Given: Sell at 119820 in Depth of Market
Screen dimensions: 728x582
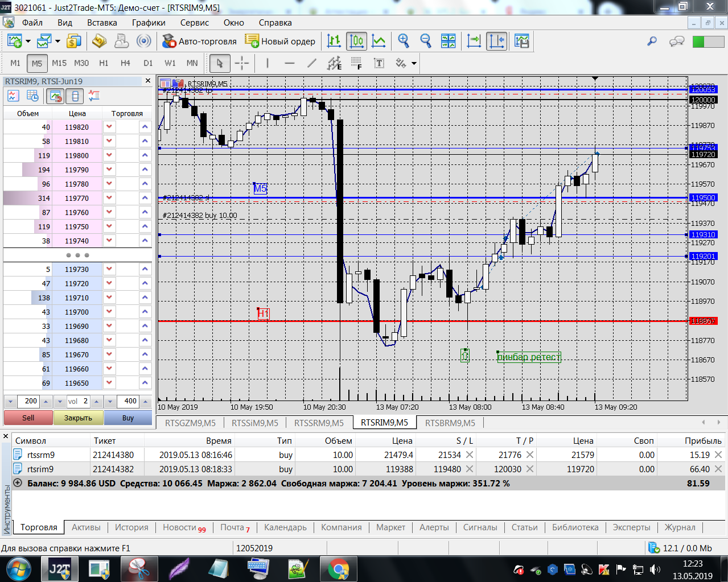Looking at the screenshot, I should pyautogui.click(x=109, y=127).
